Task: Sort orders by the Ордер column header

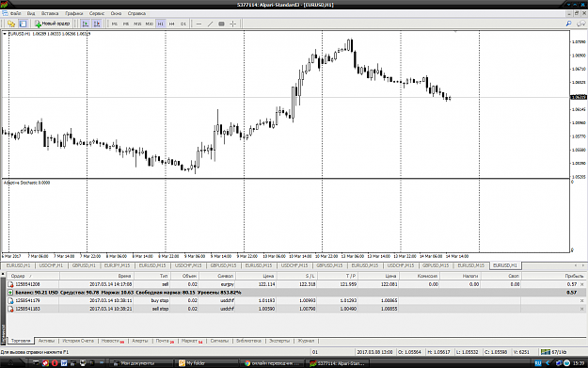Action: [x=33, y=276]
